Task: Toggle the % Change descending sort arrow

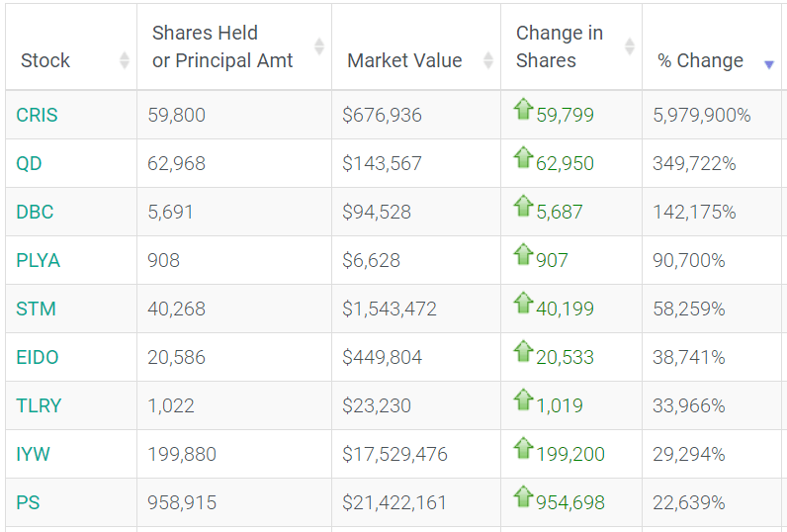Action: coord(768,64)
